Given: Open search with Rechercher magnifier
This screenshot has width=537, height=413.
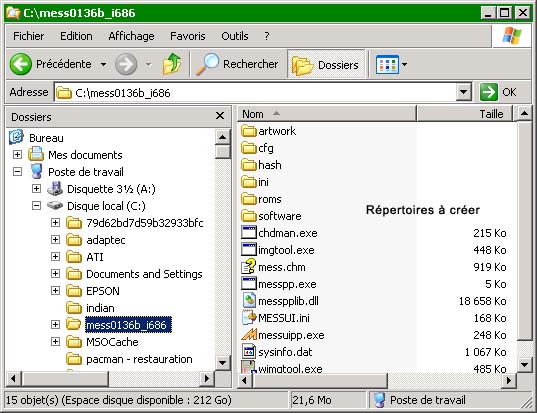Looking at the screenshot, I should click(208, 64).
